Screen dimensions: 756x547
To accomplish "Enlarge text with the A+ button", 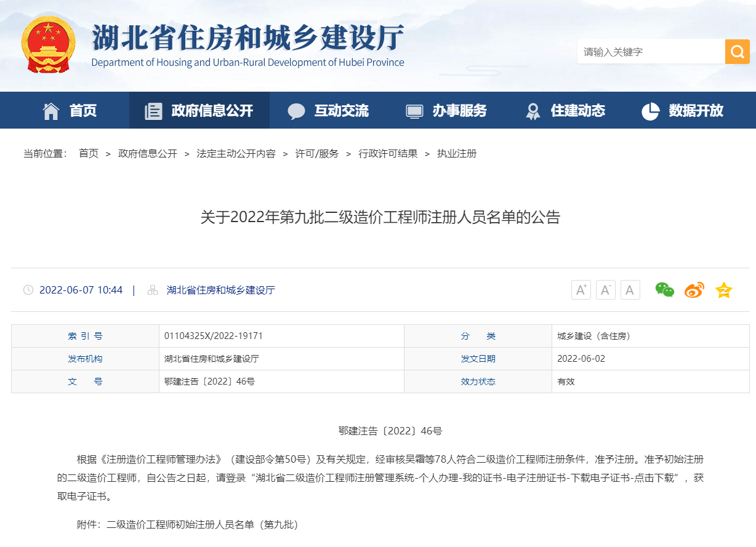I will coord(581,290).
